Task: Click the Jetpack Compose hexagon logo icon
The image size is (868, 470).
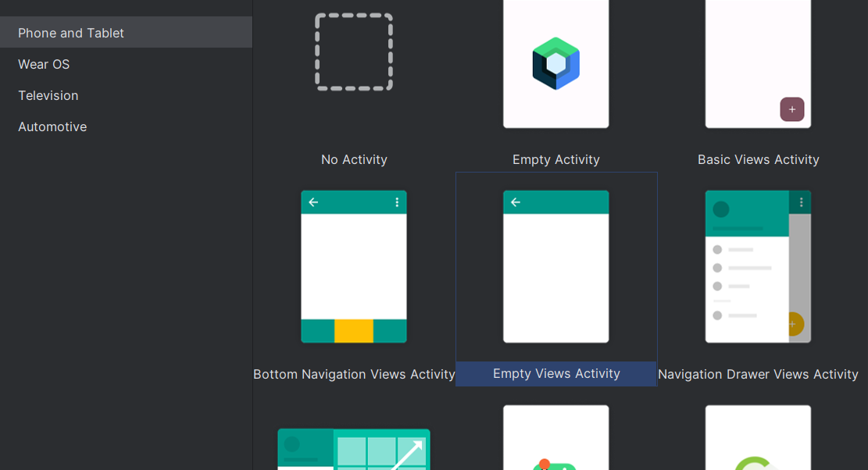Action: tap(555, 63)
